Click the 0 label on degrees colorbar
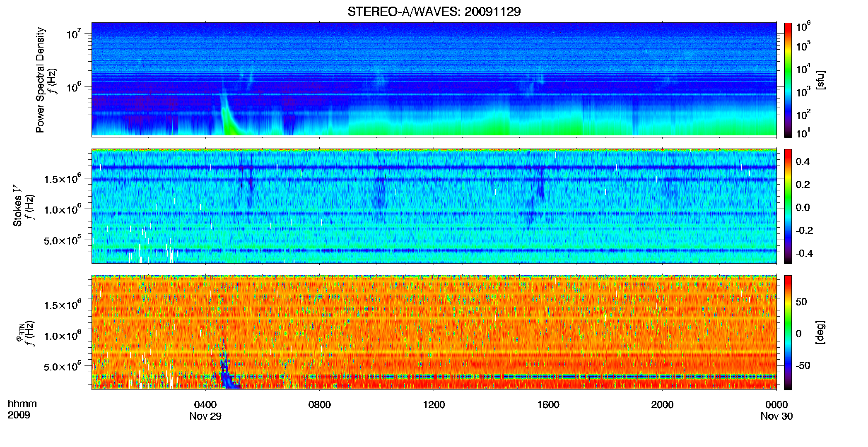Viewport: 868px width, 447px height. tap(799, 333)
